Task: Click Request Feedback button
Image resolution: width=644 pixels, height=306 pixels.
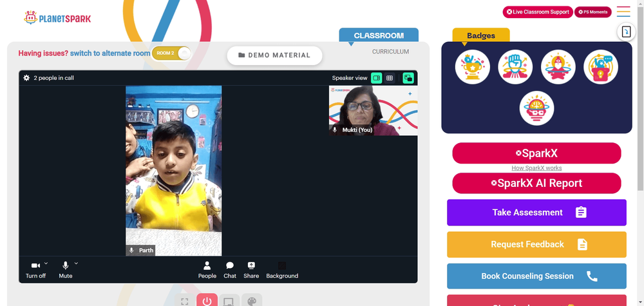Action: (x=536, y=244)
